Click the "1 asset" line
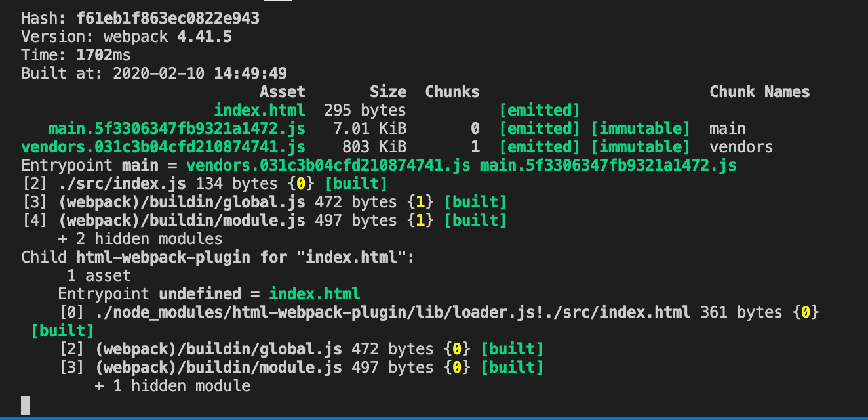868x420 pixels. pos(98,276)
